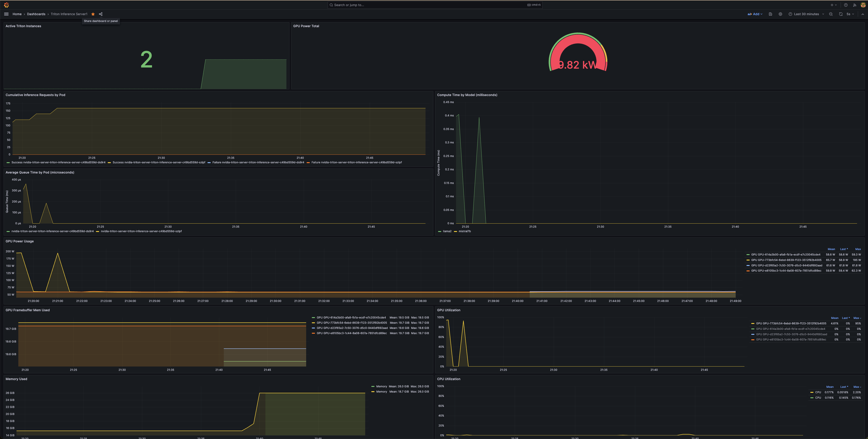Viewport: 868px width, 439px height.
Task: Sort CPU Utilization legend by Max column
Action: point(857,387)
